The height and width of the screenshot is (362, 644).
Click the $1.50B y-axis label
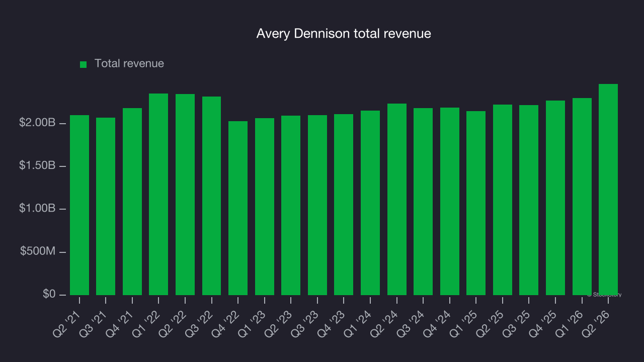pos(37,166)
